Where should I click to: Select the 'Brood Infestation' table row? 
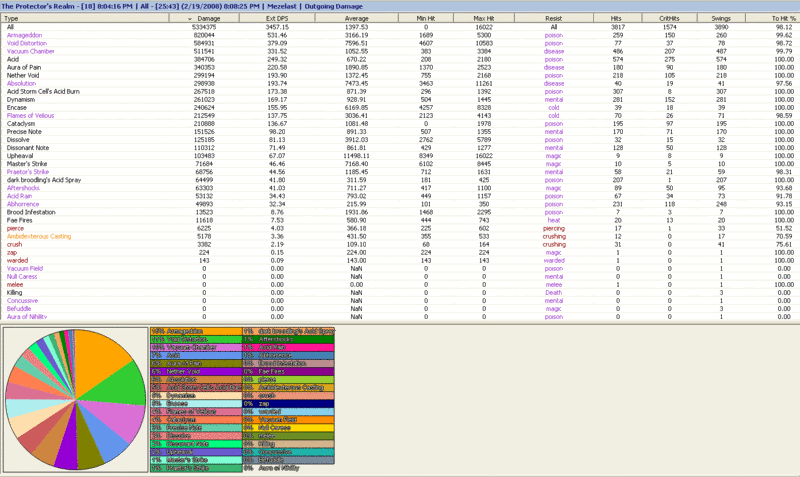tap(400, 212)
